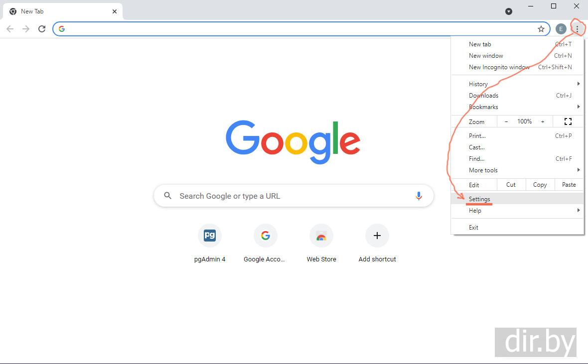Image resolution: width=588 pixels, height=364 pixels.
Task: Click the Google logo doodle
Action: point(293,142)
